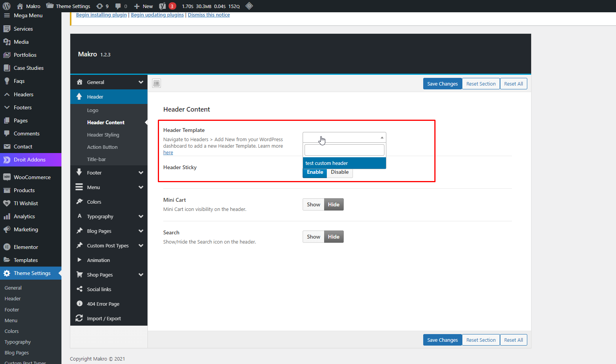Hide the Search icon on header
Image resolution: width=616 pixels, height=364 pixels.
(334, 237)
